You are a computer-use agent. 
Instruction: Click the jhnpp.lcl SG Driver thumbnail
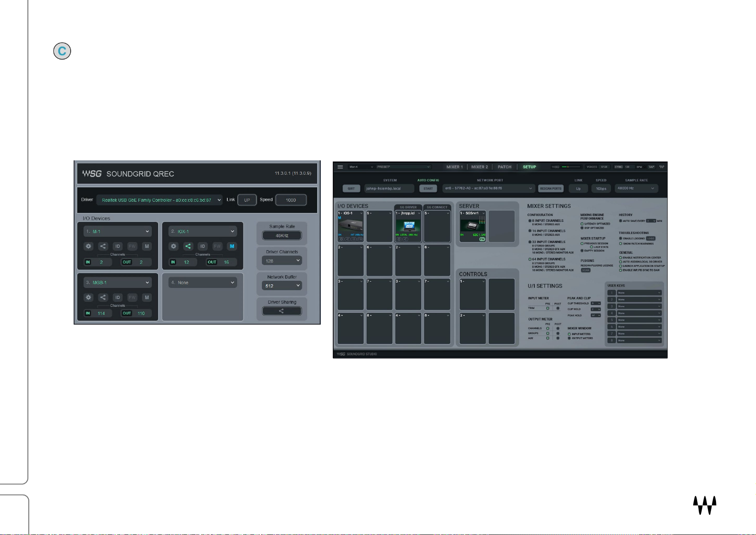point(408,225)
